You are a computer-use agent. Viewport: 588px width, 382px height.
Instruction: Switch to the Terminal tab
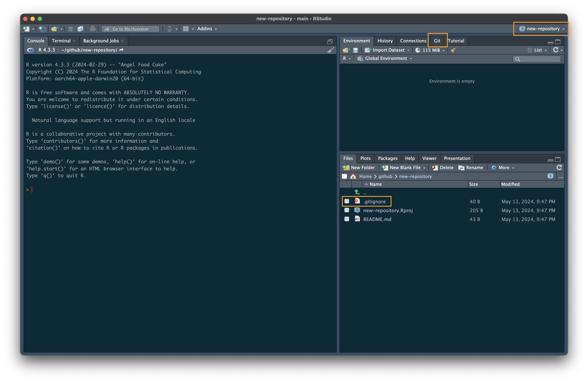click(61, 41)
